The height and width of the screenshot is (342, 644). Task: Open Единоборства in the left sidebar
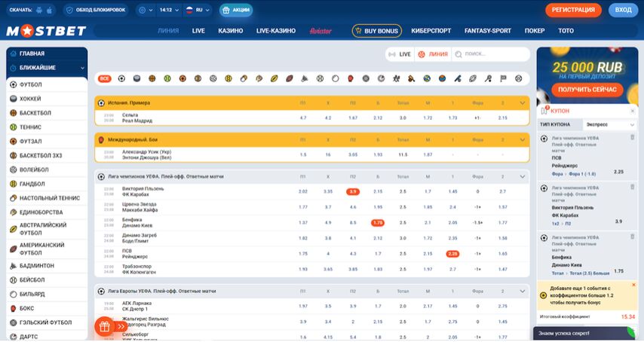coord(47,212)
